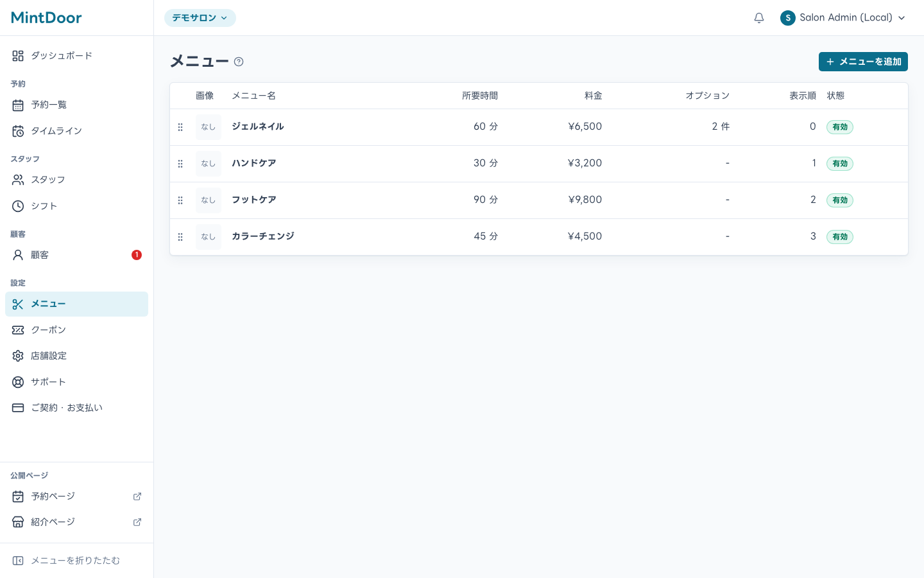Click the drag handle for フットケア row
Viewport: 924px width, 578px height.
pos(180,200)
